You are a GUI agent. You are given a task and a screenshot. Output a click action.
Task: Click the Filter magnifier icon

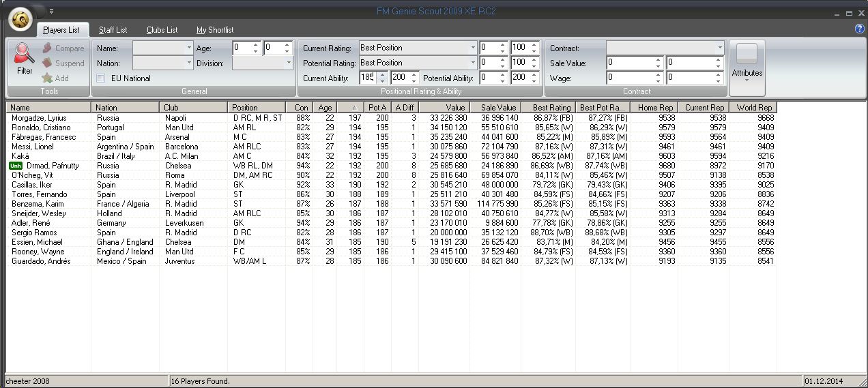(25, 54)
